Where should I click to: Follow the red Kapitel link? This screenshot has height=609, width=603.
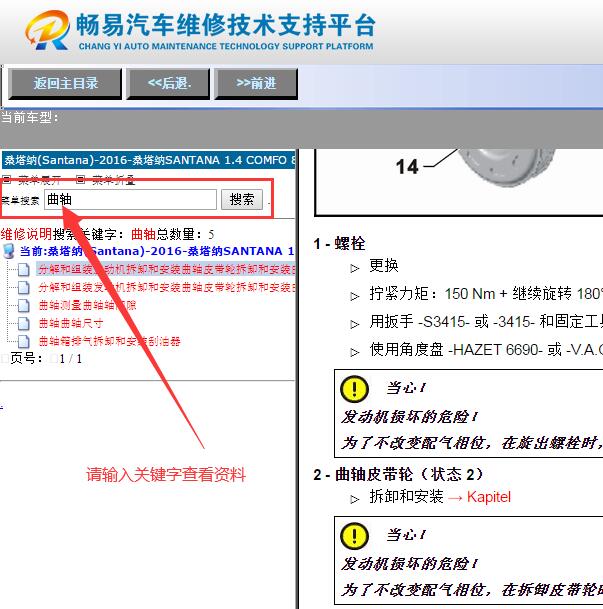click(488, 497)
